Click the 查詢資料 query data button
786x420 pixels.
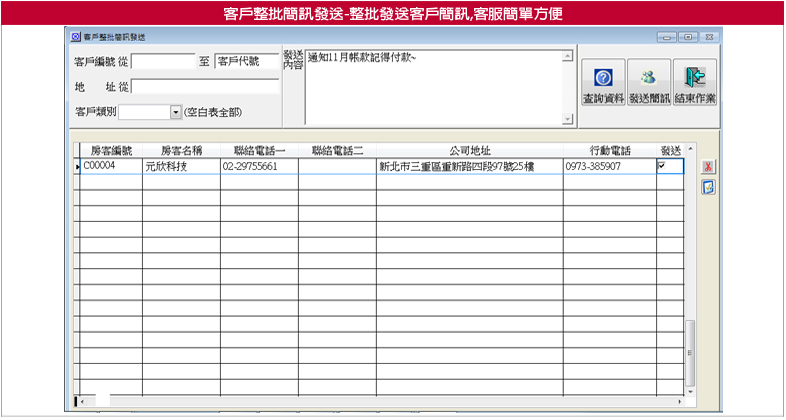pyautogui.click(x=603, y=83)
